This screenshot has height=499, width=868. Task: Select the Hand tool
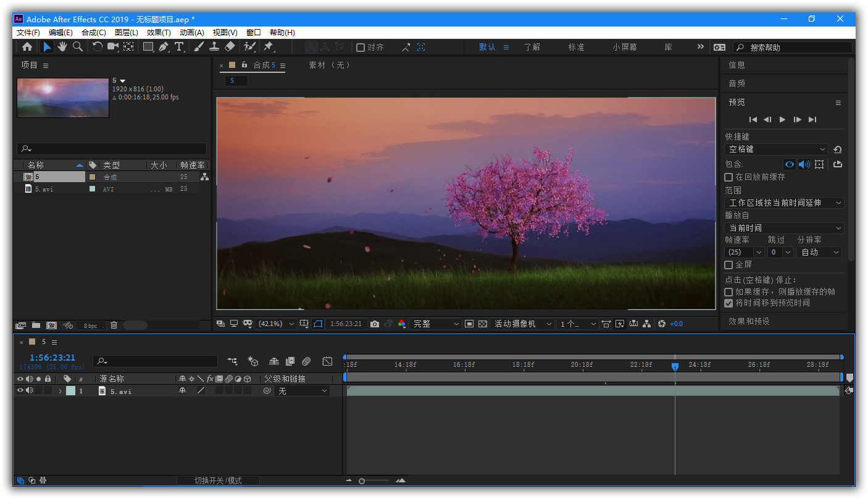click(x=62, y=47)
